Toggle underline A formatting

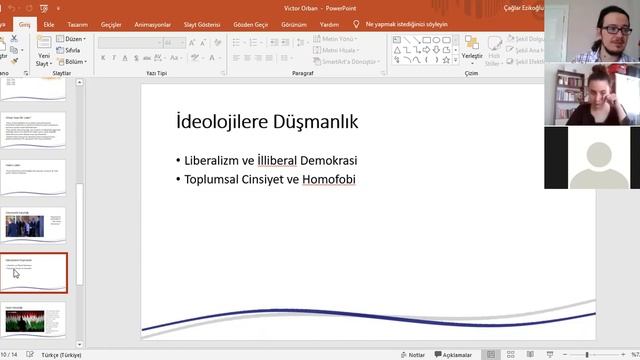pyautogui.click(x=125, y=58)
